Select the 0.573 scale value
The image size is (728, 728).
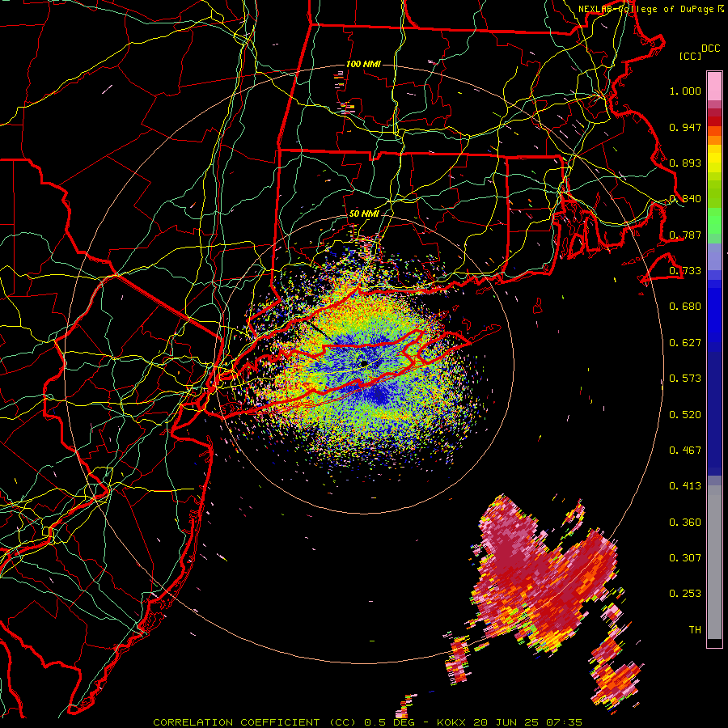click(x=685, y=379)
